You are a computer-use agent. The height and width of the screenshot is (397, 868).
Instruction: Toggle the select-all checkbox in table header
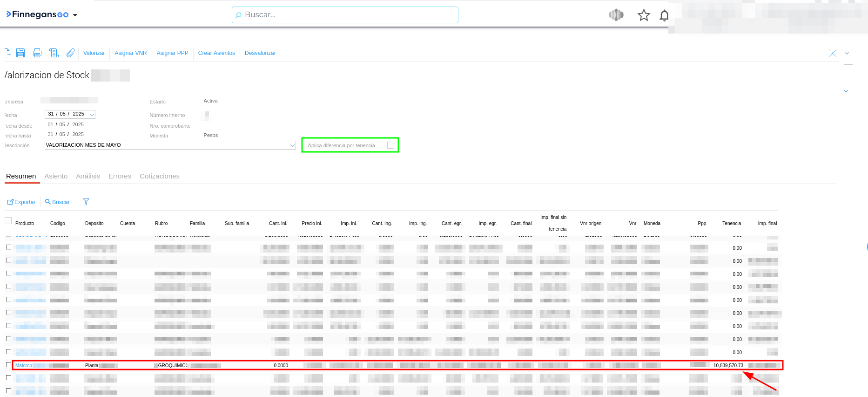point(8,221)
